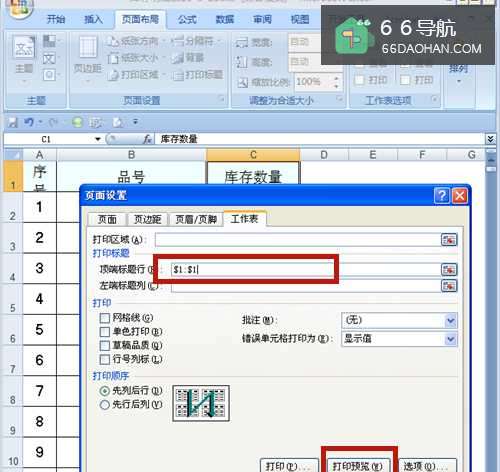Click the 打印预览 button
This screenshot has height=472, width=500.
(x=358, y=466)
